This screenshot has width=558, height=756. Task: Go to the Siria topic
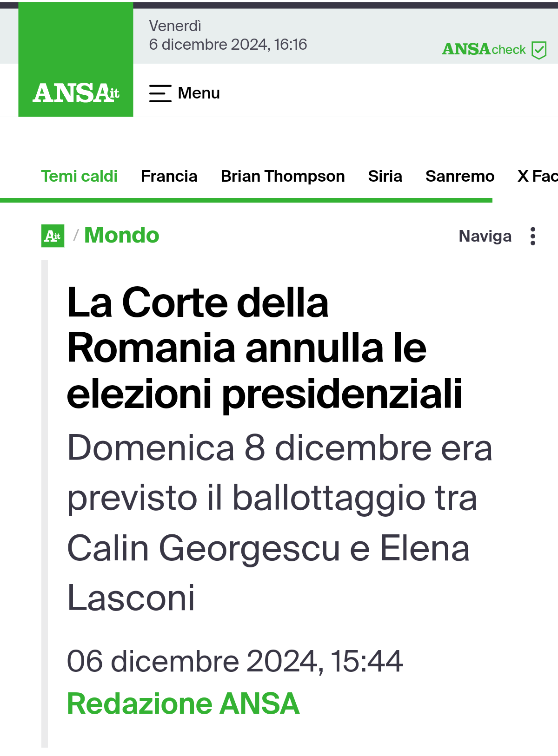(x=385, y=177)
